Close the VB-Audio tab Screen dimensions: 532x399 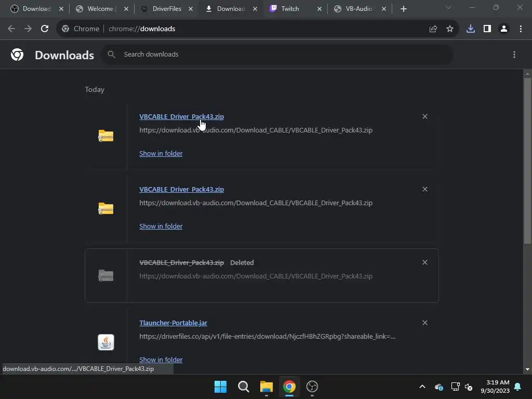[x=384, y=9]
